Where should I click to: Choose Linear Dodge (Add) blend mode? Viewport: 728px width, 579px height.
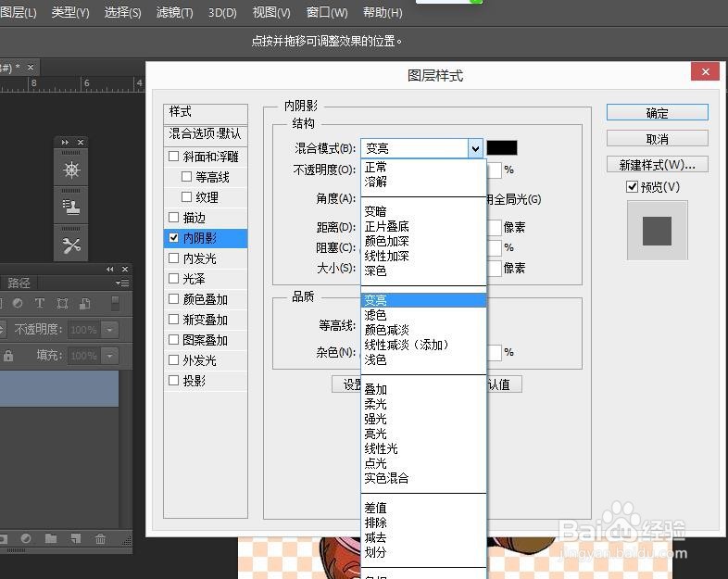pyautogui.click(x=423, y=345)
